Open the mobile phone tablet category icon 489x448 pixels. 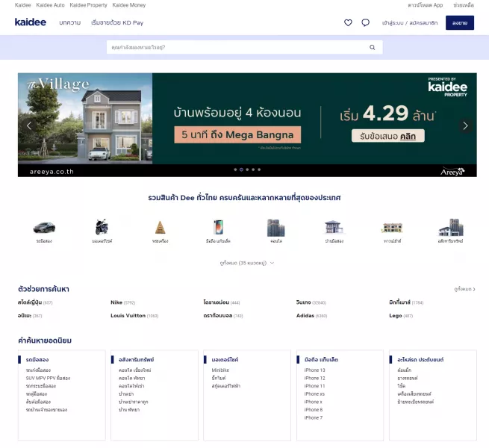point(218,227)
